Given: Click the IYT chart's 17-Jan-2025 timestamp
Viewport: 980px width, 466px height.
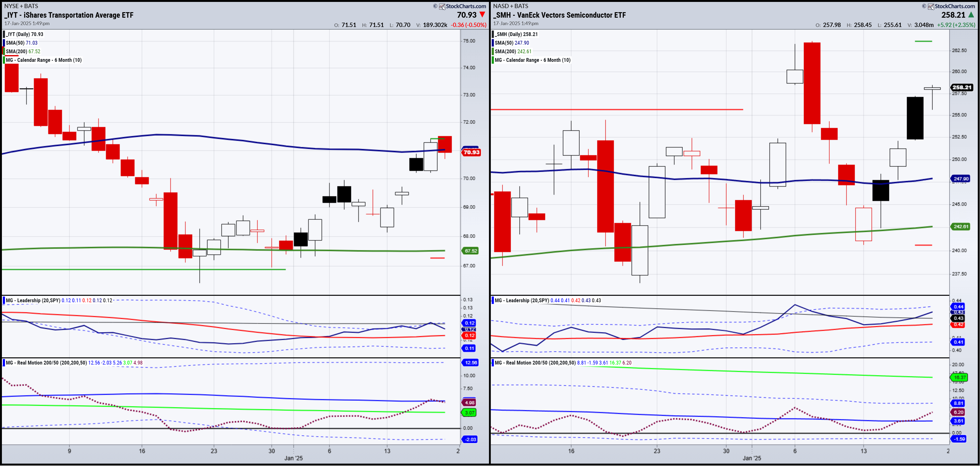Looking at the screenshot, I should pos(27,23).
